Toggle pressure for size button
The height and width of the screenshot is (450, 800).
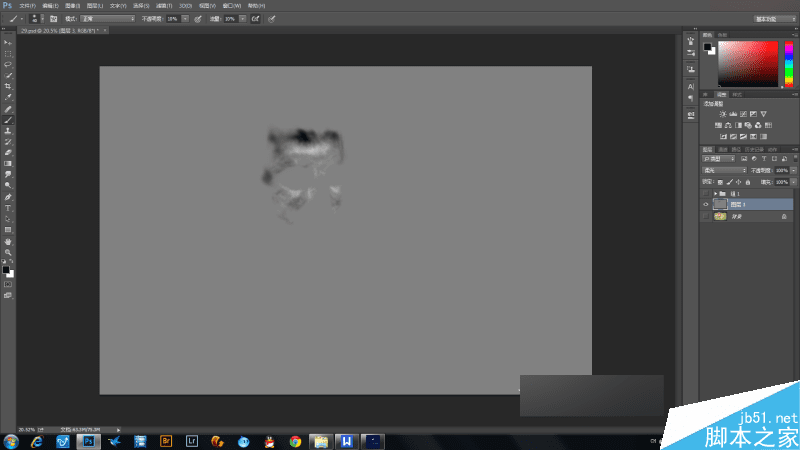click(x=272, y=19)
